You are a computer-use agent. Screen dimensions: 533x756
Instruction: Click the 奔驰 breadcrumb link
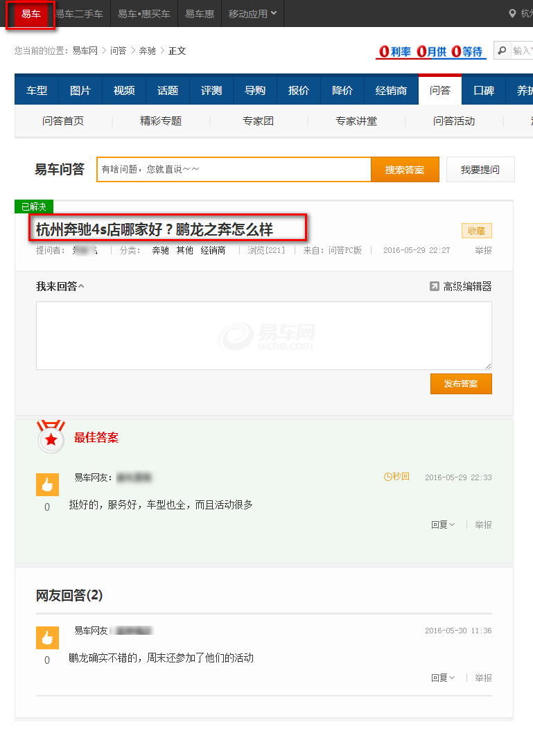click(x=147, y=51)
